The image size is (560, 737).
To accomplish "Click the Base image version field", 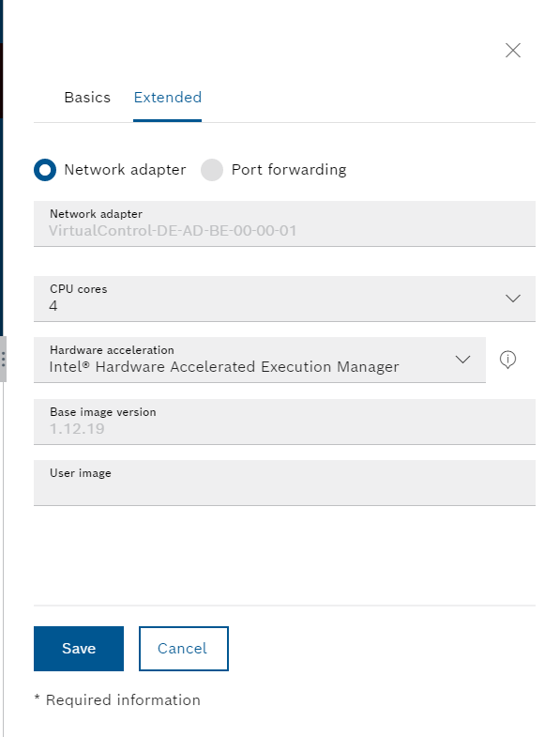I will [x=284, y=422].
